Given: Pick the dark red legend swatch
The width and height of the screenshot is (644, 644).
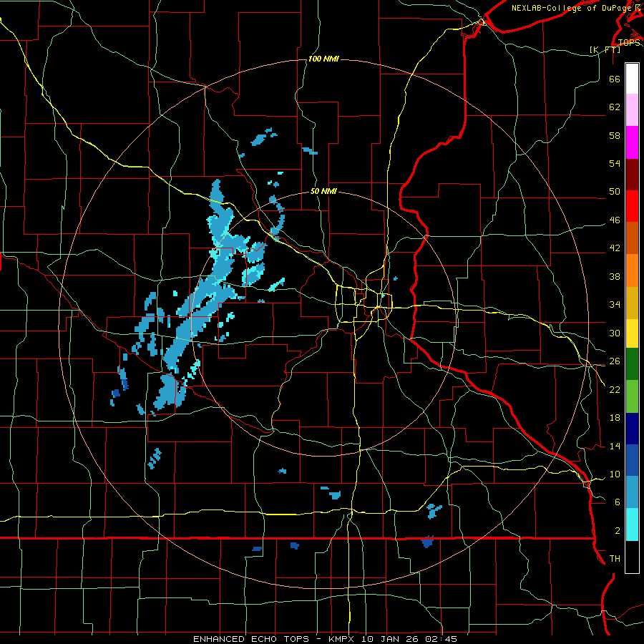Looking at the screenshot, I should (x=632, y=175).
